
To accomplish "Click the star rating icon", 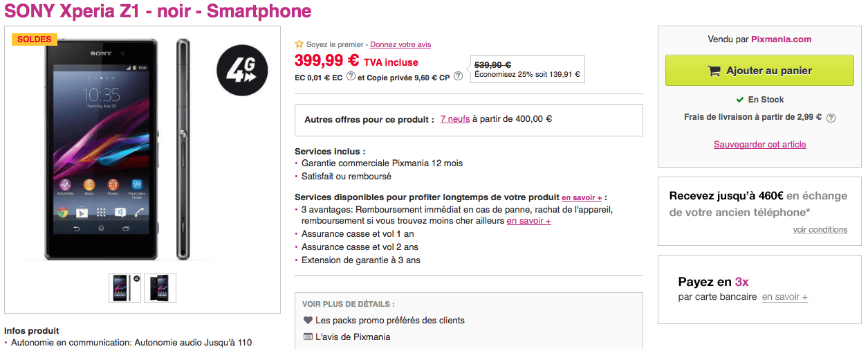I will click(x=299, y=44).
